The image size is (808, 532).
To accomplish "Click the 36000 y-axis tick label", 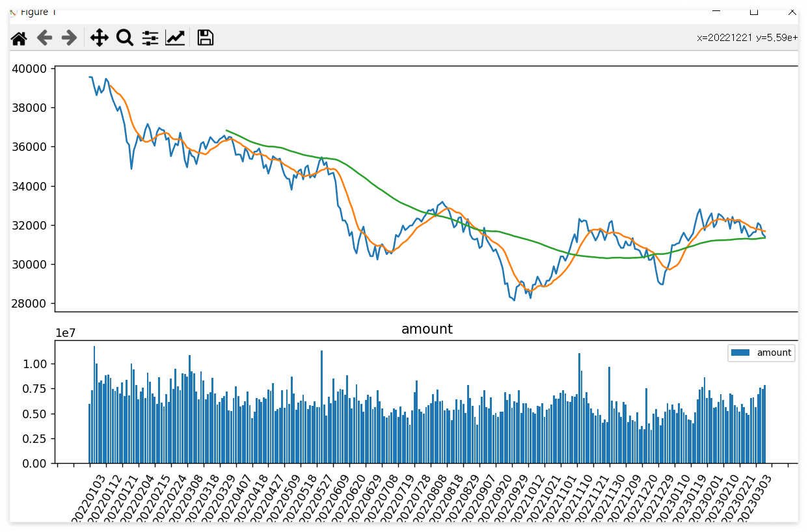I will coord(29,147).
